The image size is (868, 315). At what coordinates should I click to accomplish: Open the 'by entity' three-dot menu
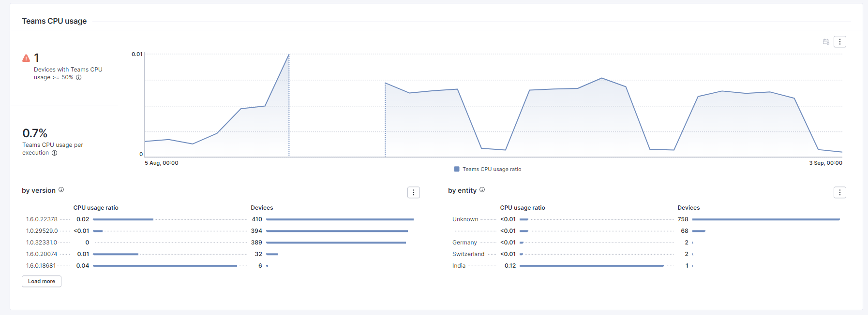coord(840,192)
